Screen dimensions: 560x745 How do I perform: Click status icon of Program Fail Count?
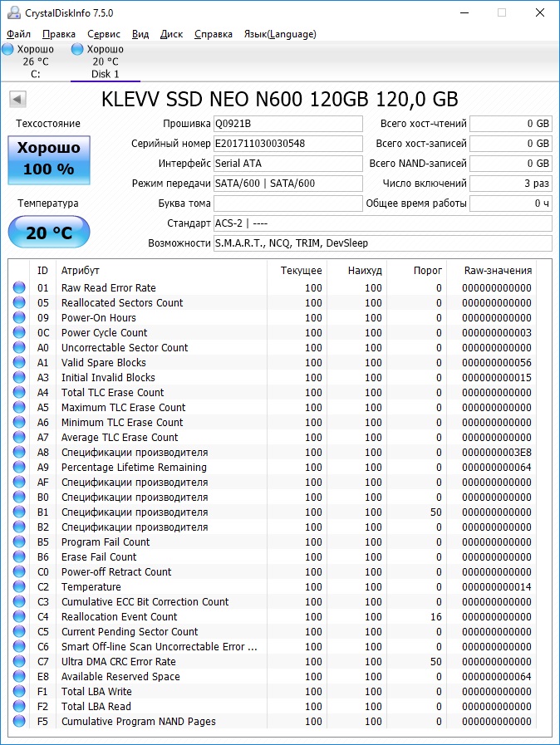[x=19, y=542]
